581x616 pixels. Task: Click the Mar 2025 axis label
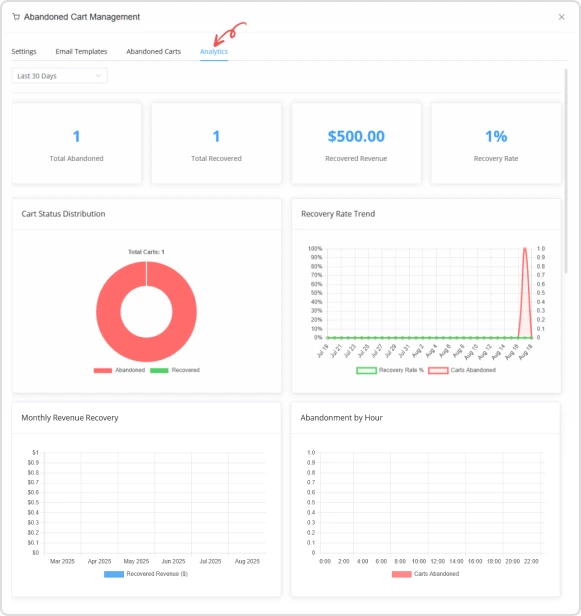pyautogui.click(x=62, y=561)
